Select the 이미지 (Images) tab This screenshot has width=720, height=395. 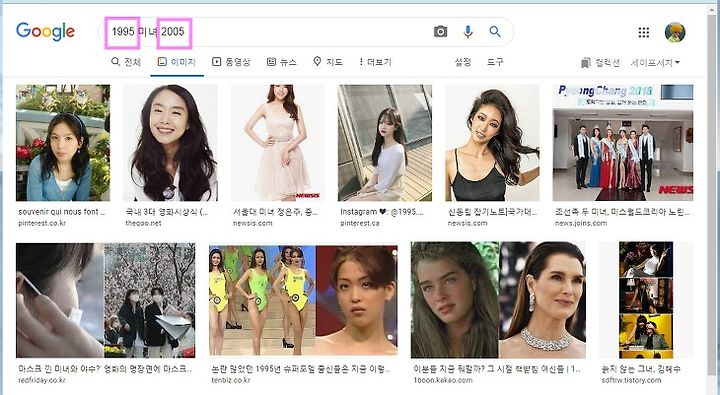pos(177,62)
